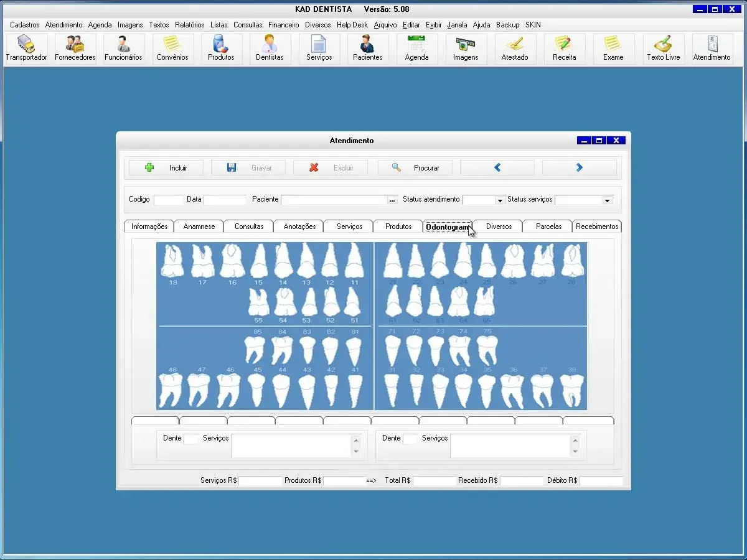
Task: Open the Produtos toolbar icon
Action: coord(221,49)
